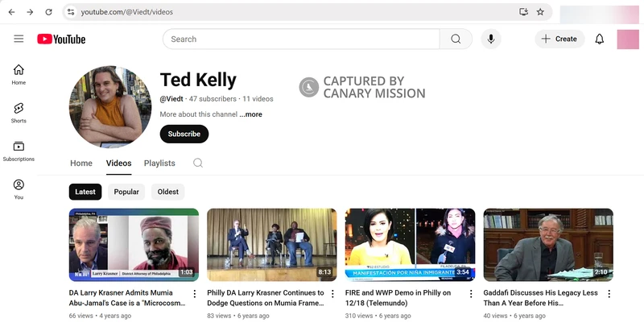Select the Latest sort chip
644x331 pixels.
(x=85, y=192)
